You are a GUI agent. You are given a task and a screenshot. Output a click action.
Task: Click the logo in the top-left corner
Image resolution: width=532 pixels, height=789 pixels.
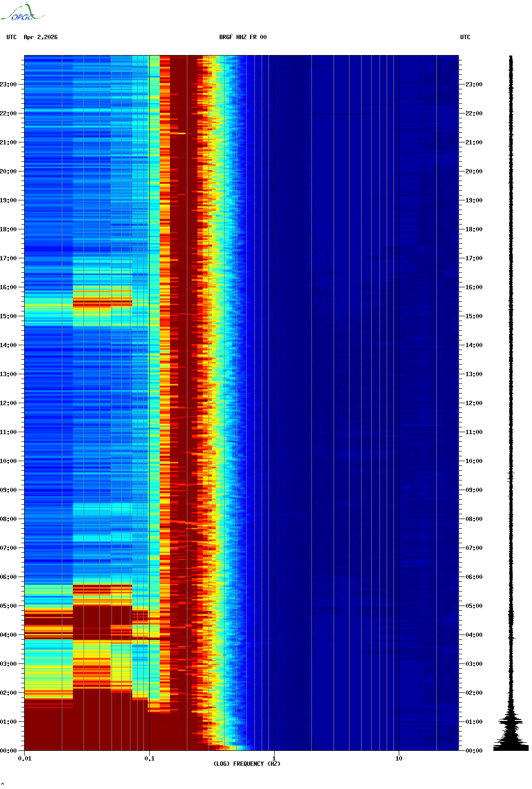(x=22, y=13)
